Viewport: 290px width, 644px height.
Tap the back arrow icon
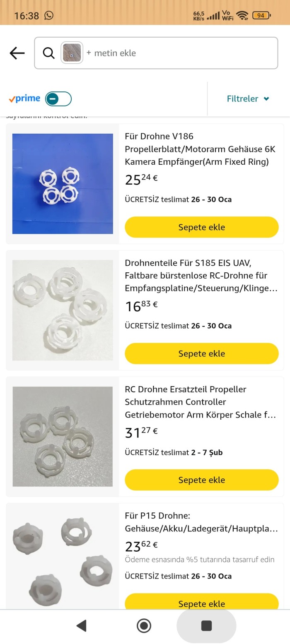tap(17, 53)
